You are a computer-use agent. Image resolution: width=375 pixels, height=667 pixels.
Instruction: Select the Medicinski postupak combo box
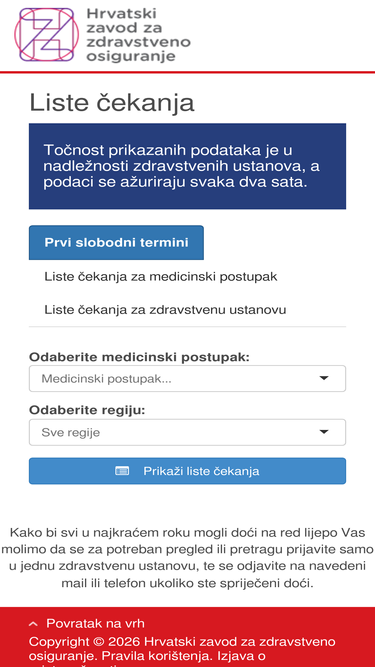pyautogui.click(x=187, y=379)
